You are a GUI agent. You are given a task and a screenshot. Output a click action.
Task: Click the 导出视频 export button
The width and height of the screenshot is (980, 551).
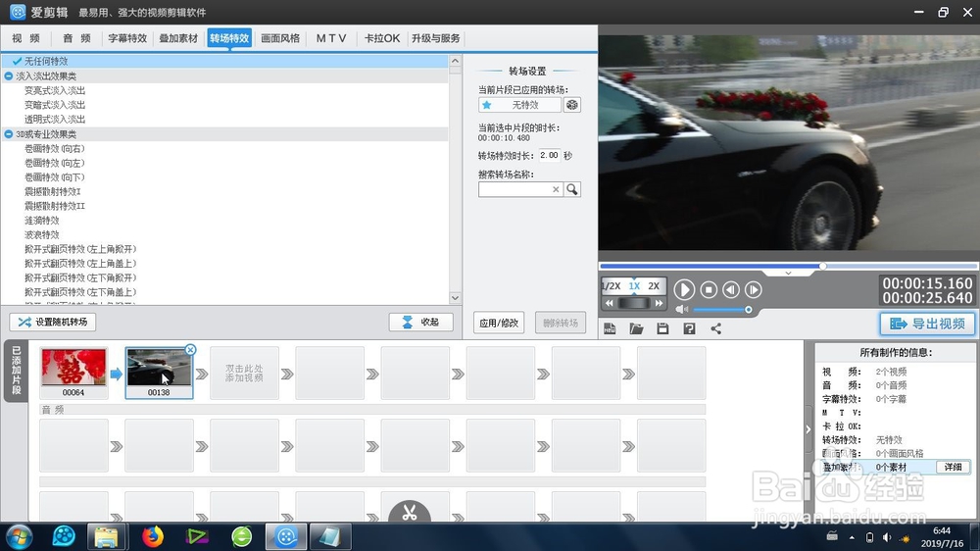[927, 324]
